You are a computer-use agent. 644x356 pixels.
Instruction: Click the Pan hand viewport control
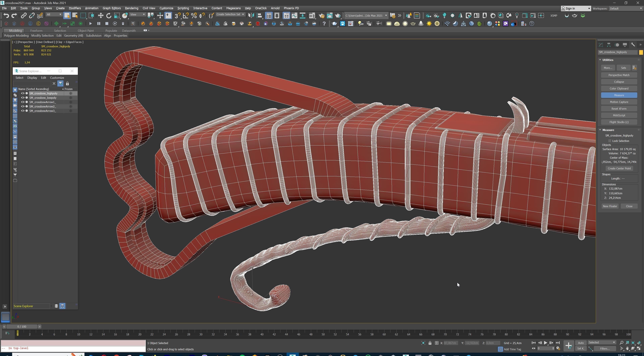627,348
